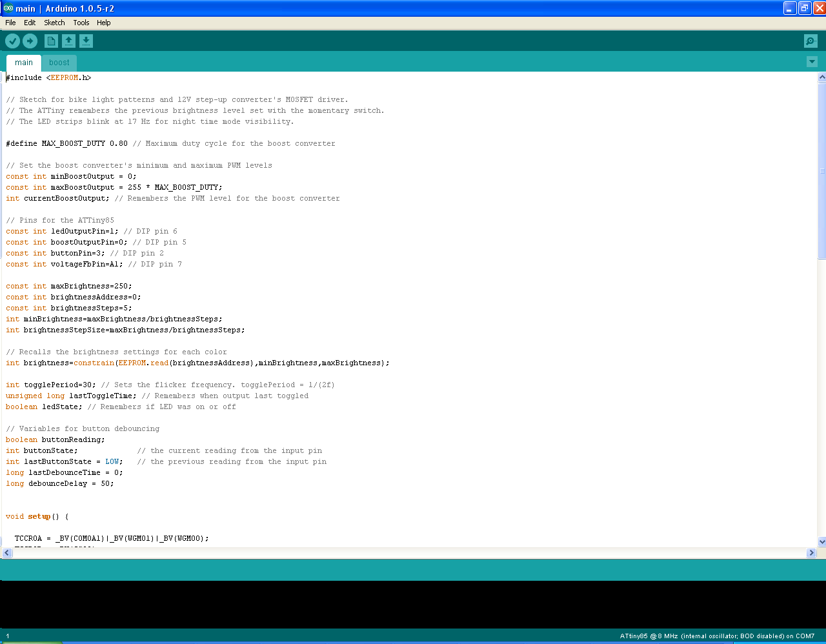Open a sketch via the up-arrow toolbar icon
The image size is (826, 644).
pyautogui.click(x=68, y=41)
